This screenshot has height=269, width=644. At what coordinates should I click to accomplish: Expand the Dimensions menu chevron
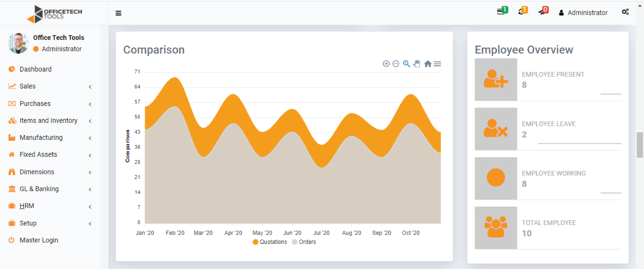[90, 173]
